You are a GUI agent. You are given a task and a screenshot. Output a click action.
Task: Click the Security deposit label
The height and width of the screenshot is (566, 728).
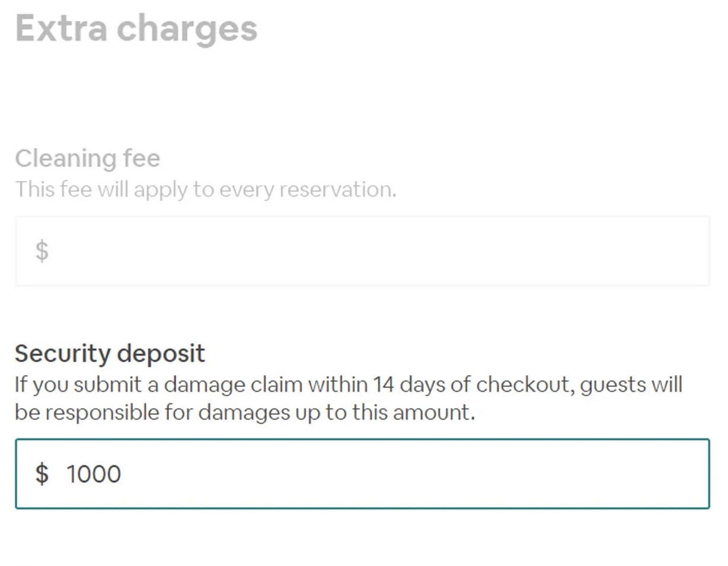pyautogui.click(x=109, y=353)
